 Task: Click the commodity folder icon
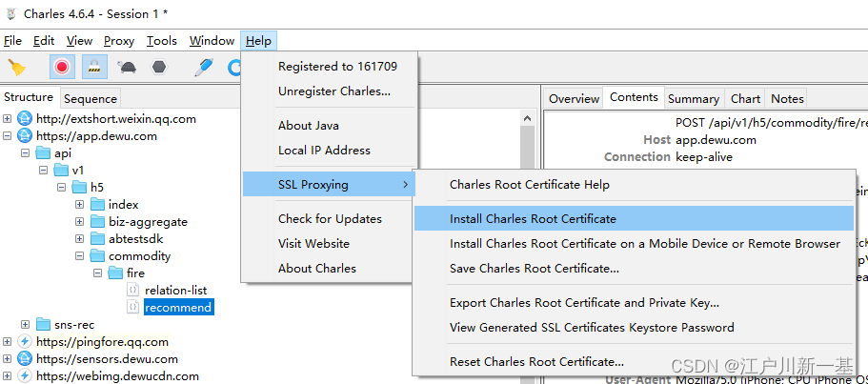tap(97, 255)
